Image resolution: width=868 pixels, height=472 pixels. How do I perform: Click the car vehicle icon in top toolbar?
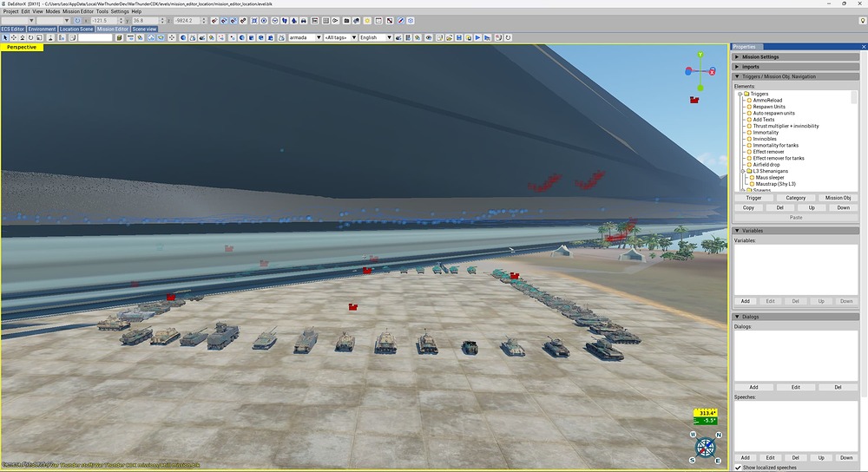(303, 21)
